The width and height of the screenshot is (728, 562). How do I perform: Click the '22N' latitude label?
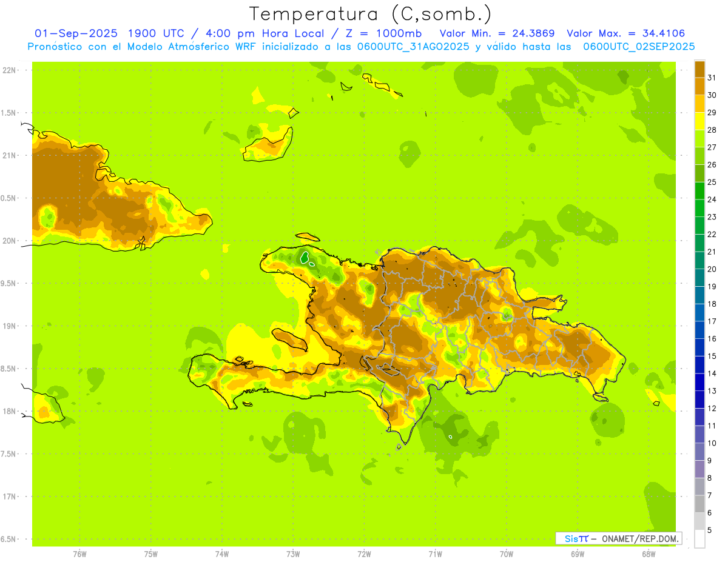click(9, 70)
